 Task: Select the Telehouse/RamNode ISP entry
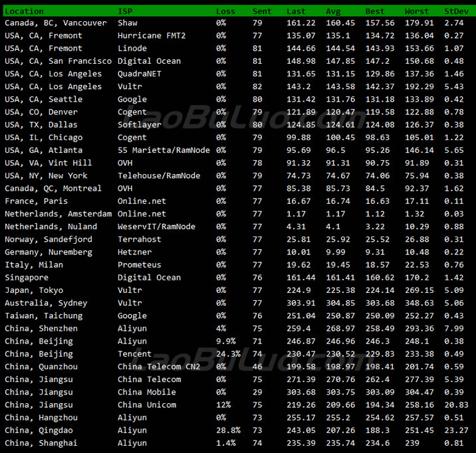(x=159, y=176)
